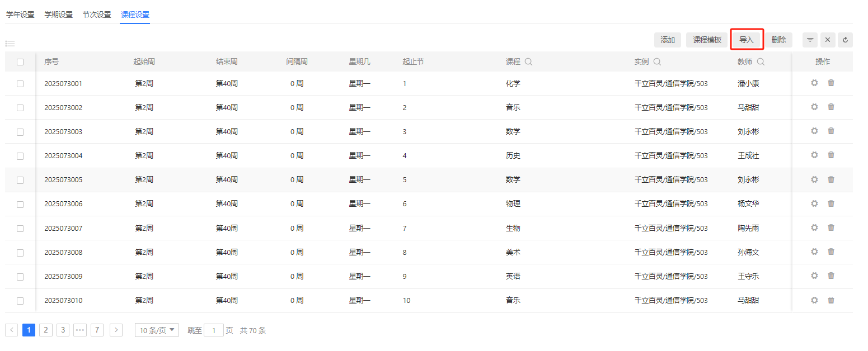Check the box for row 2025073003

(20, 132)
